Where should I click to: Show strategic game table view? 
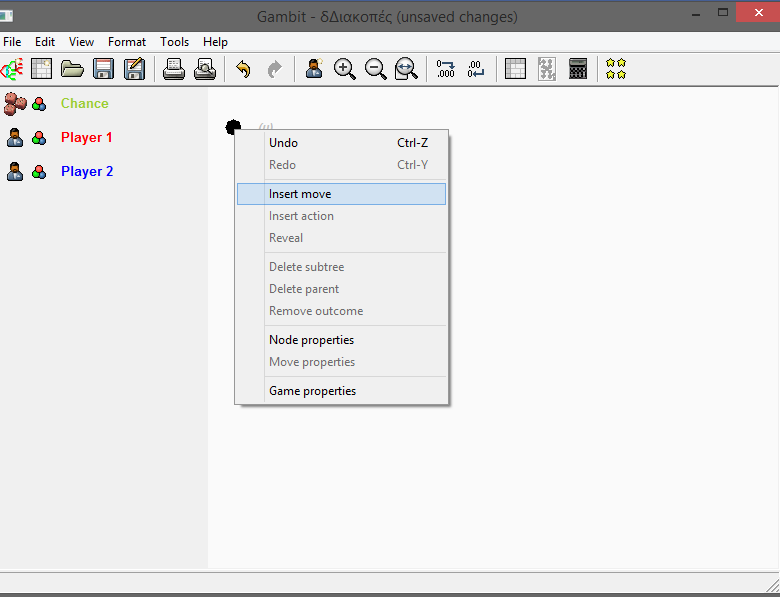[515, 69]
